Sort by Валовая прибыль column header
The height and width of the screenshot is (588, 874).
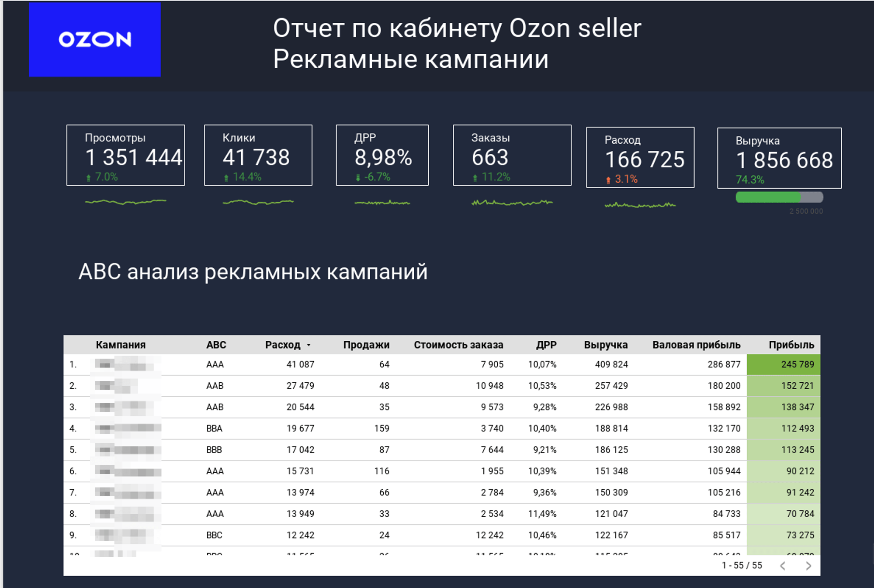tap(697, 345)
